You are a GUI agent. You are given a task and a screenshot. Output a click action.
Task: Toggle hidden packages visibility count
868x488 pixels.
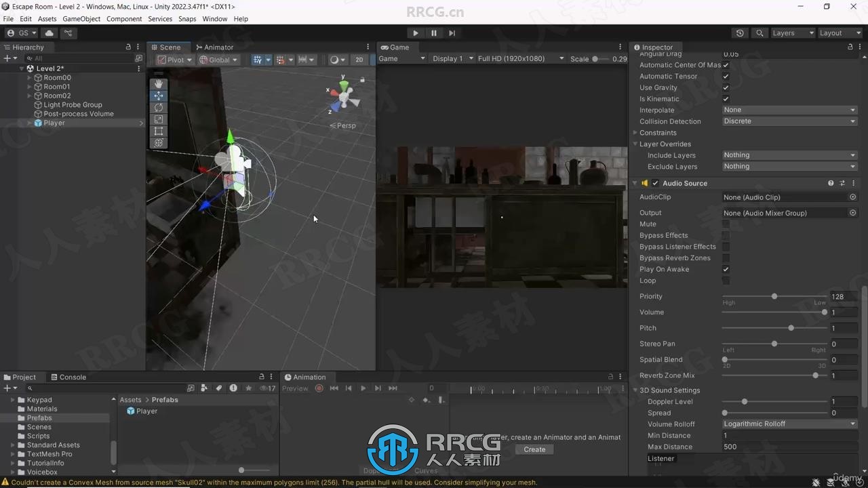tap(268, 388)
